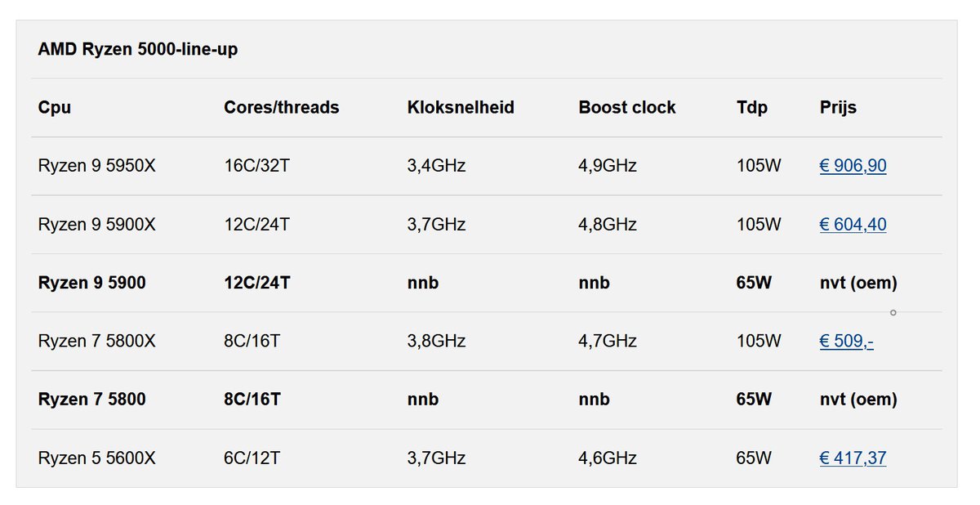Click the Kloksnelheid column header
The image size is (980, 505).
coord(461,107)
